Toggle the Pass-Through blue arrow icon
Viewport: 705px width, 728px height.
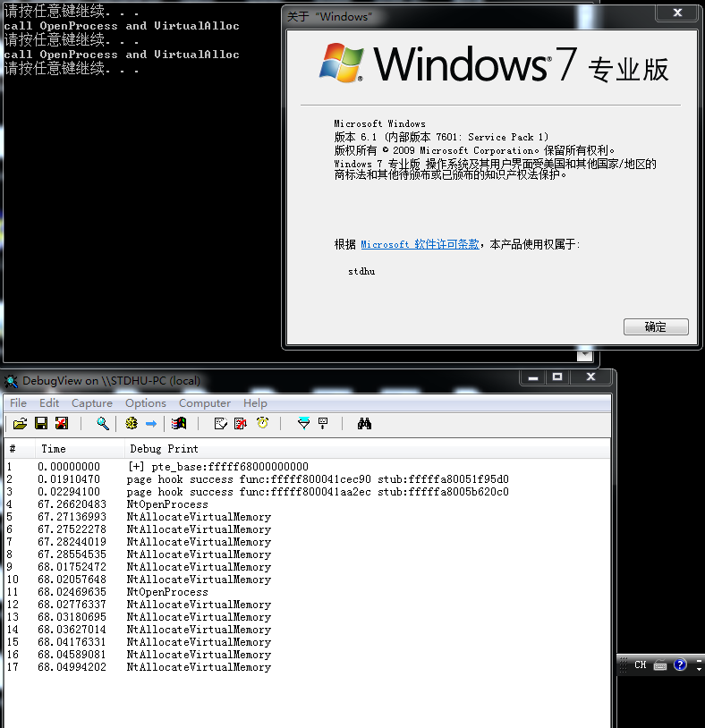click(151, 423)
